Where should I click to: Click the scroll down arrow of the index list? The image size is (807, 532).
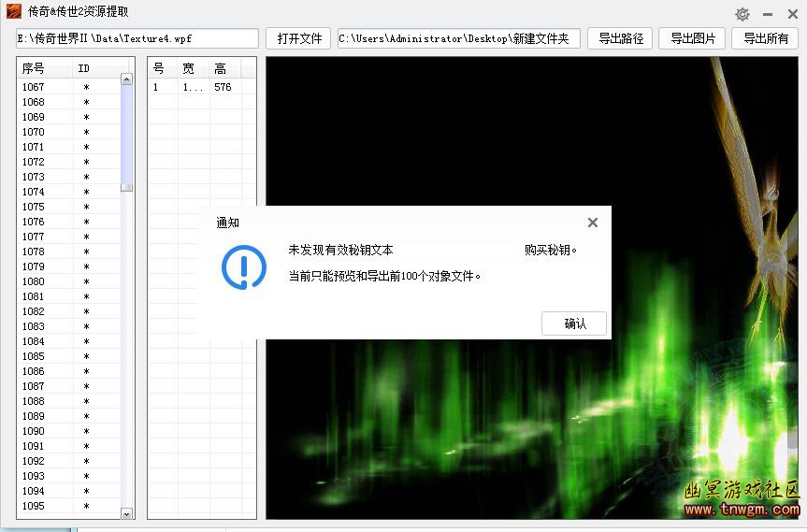coord(126,513)
